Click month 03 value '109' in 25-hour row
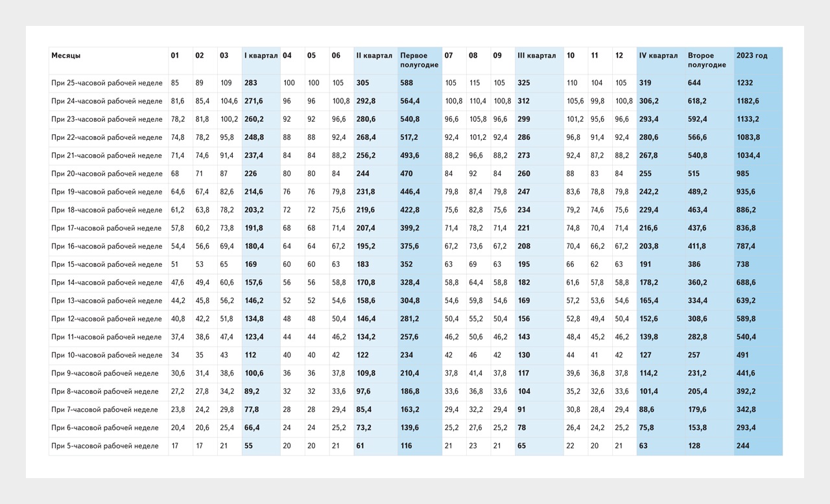The height and width of the screenshot is (504, 830). coord(226,83)
